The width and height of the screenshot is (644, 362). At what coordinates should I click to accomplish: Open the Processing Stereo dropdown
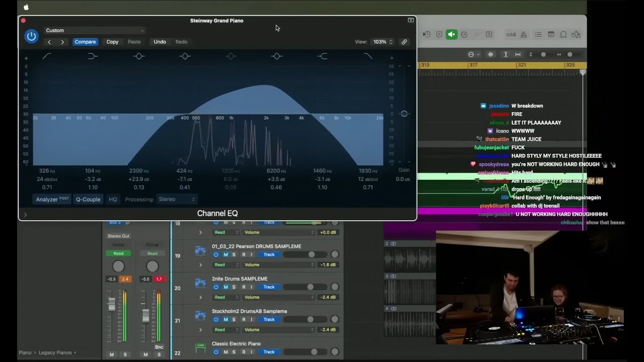176,199
